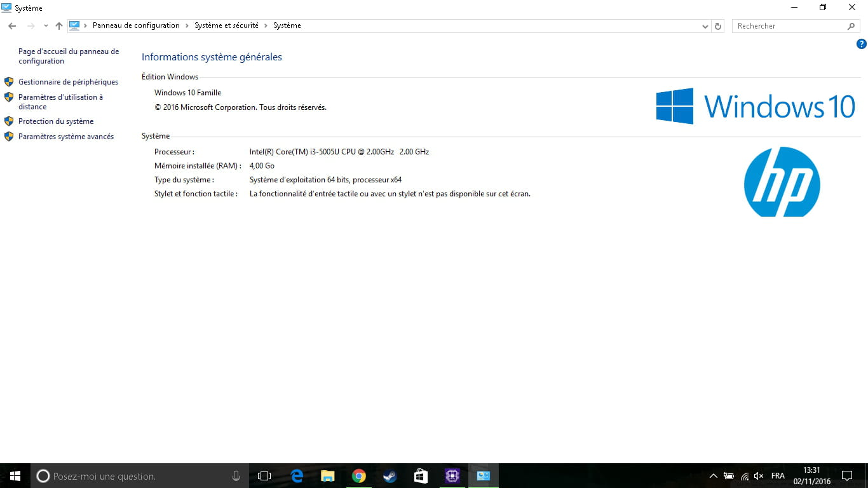Show hidden tray icons chevron

[714, 476]
